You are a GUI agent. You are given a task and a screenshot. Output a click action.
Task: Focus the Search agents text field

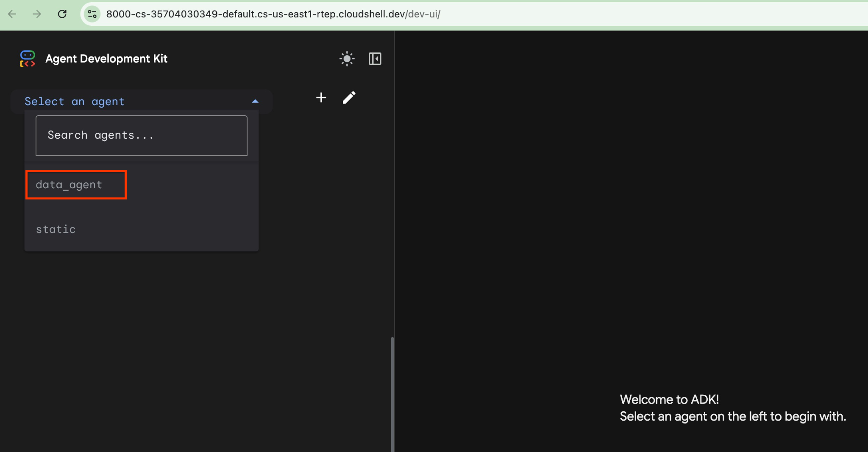(x=141, y=135)
